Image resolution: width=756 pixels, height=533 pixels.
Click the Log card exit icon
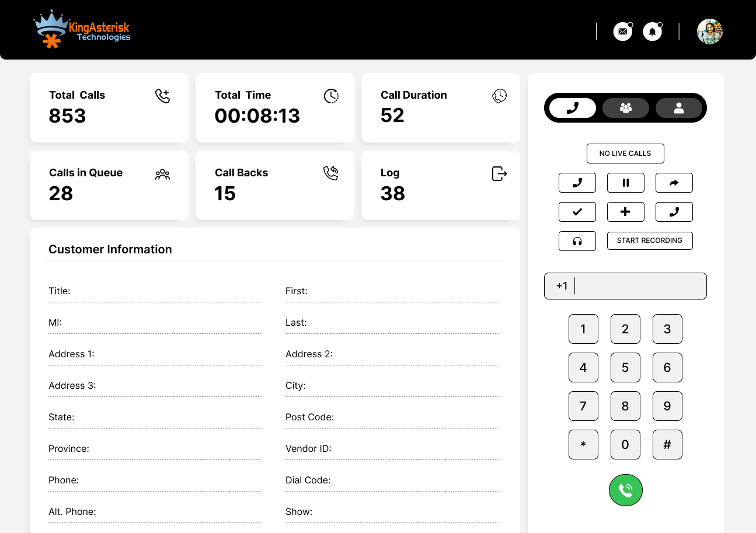coord(499,173)
